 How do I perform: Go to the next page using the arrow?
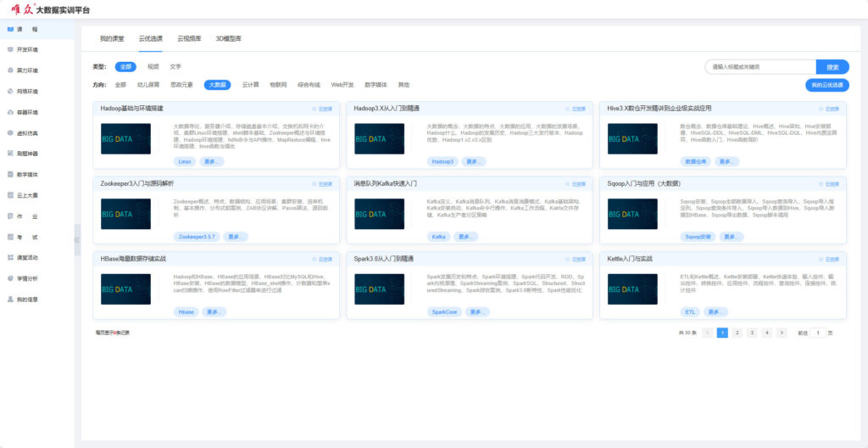(x=782, y=333)
